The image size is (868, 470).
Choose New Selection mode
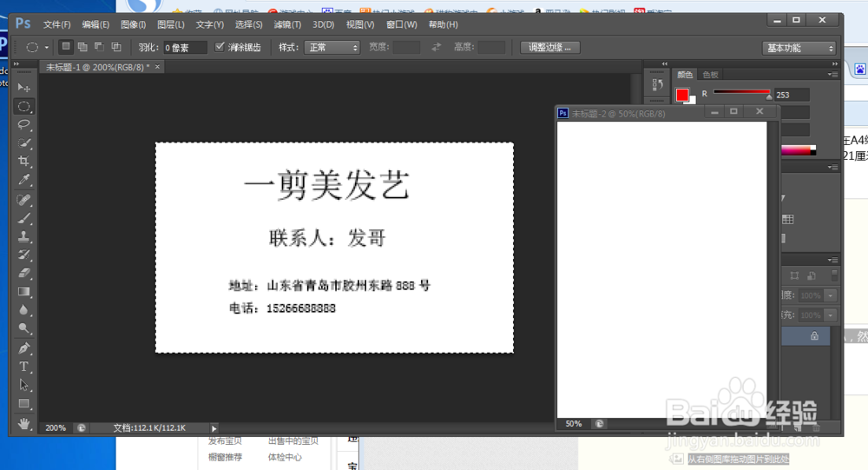tap(66, 47)
